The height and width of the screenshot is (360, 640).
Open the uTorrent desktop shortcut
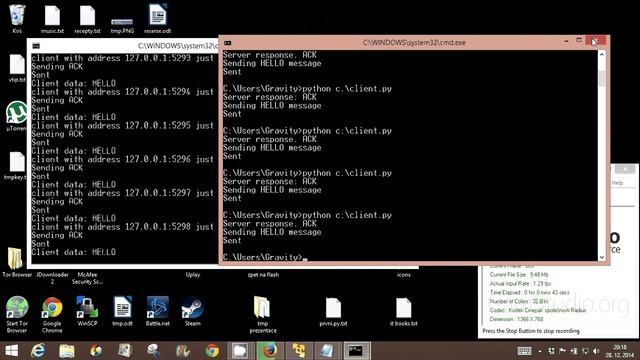pyautogui.click(x=16, y=116)
